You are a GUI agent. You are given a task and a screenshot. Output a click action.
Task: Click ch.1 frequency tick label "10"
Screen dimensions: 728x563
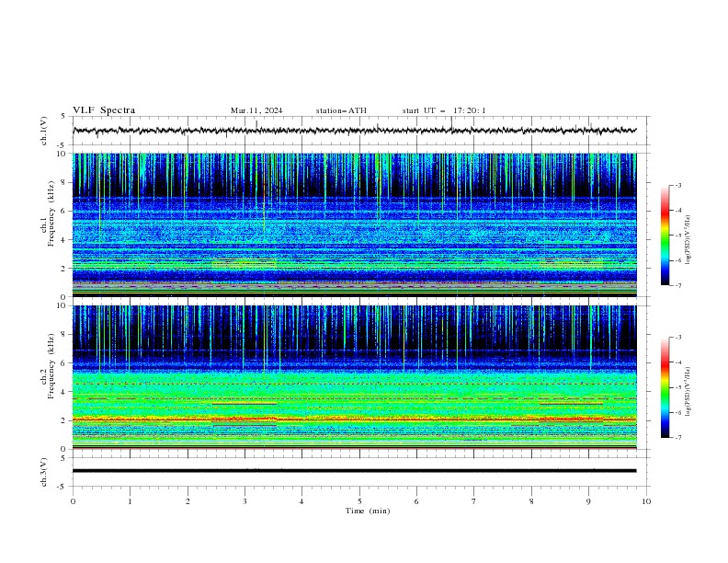tap(63, 154)
